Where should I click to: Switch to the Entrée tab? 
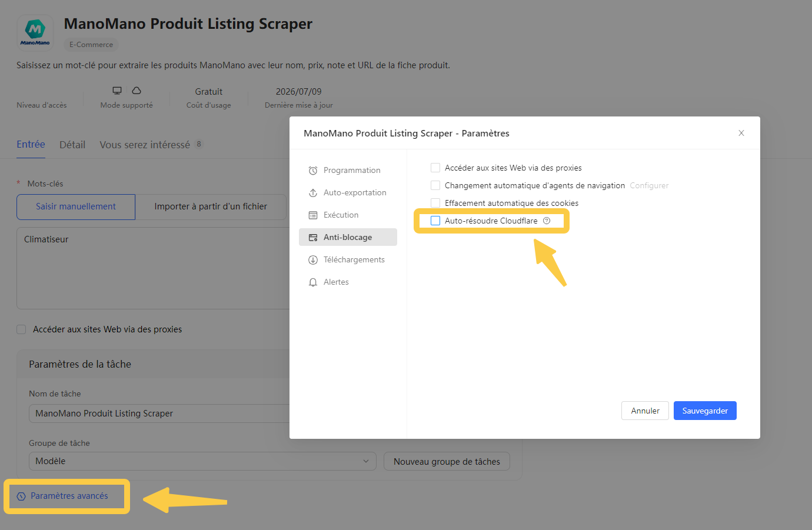click(31, 144)
